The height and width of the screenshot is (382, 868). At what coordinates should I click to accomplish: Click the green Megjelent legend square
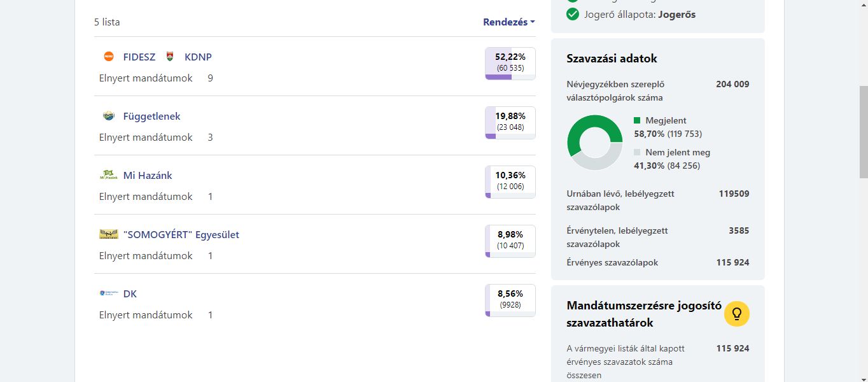[x=637, y=120]
